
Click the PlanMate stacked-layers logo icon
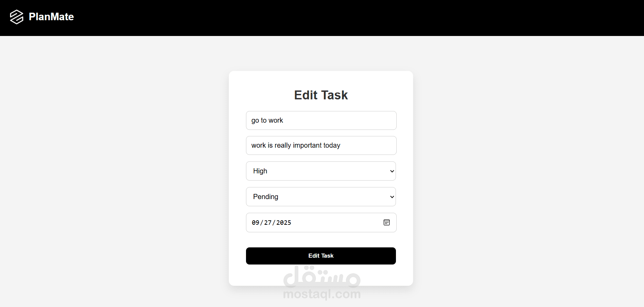click(x=16, y=17)
